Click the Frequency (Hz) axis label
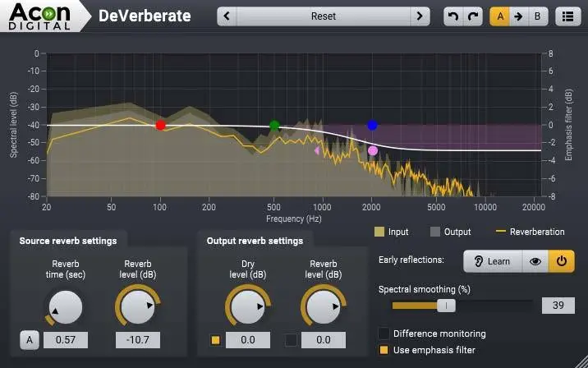Image resolution: width=588 pixels, height=368 pixels. 294,218
